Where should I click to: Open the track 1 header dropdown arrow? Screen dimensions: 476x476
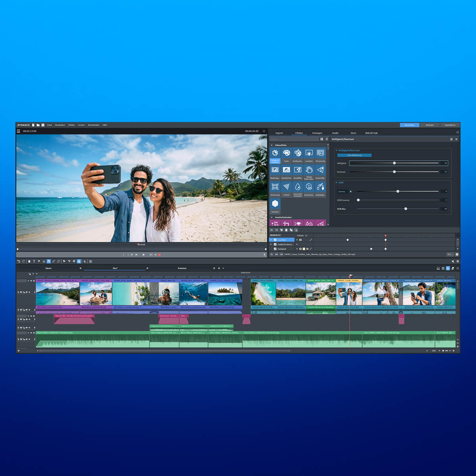(28, 281)
